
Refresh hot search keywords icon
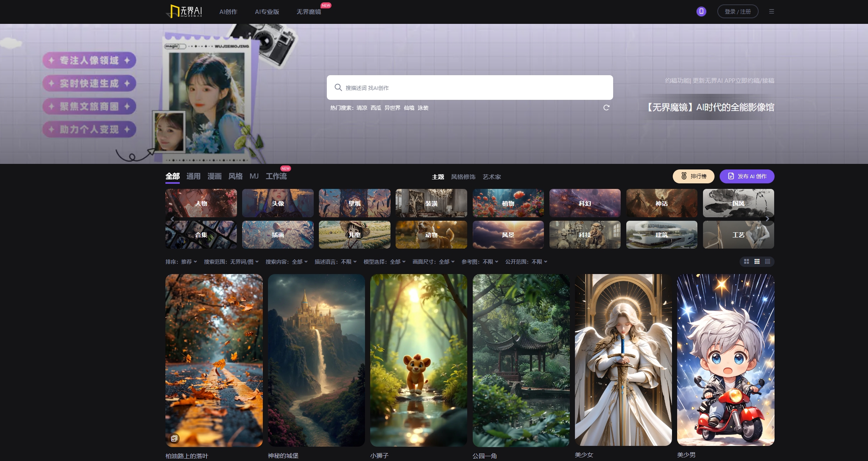[x=606, y=108]
